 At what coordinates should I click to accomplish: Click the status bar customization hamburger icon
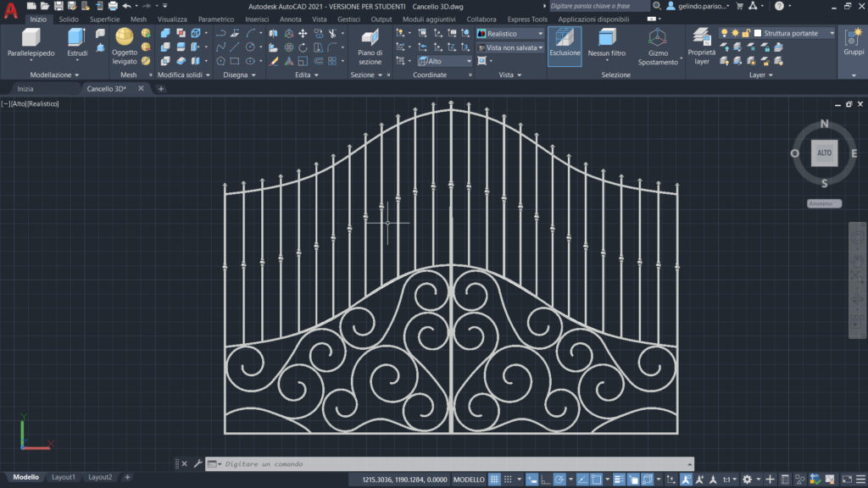pyautogui.click(x=860, y=480)
